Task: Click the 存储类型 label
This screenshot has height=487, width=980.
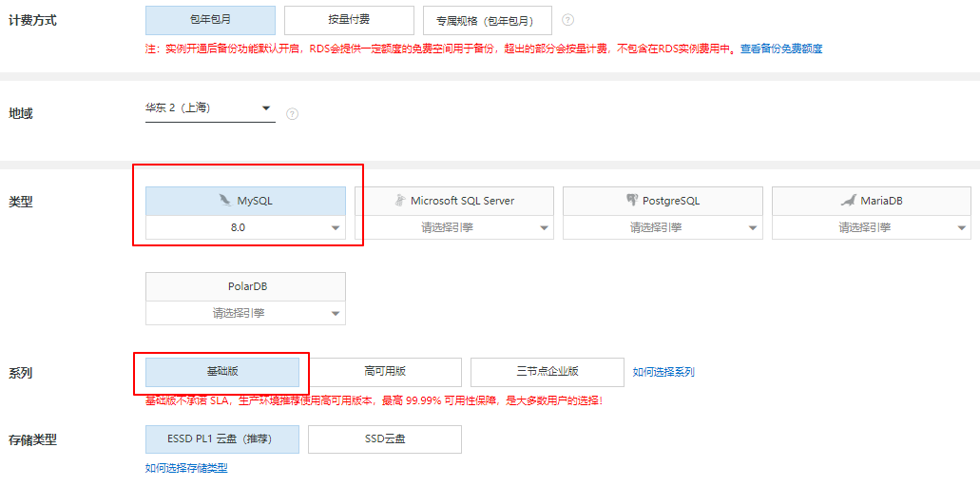Action: pyautogui.click(x=32, y=440)
